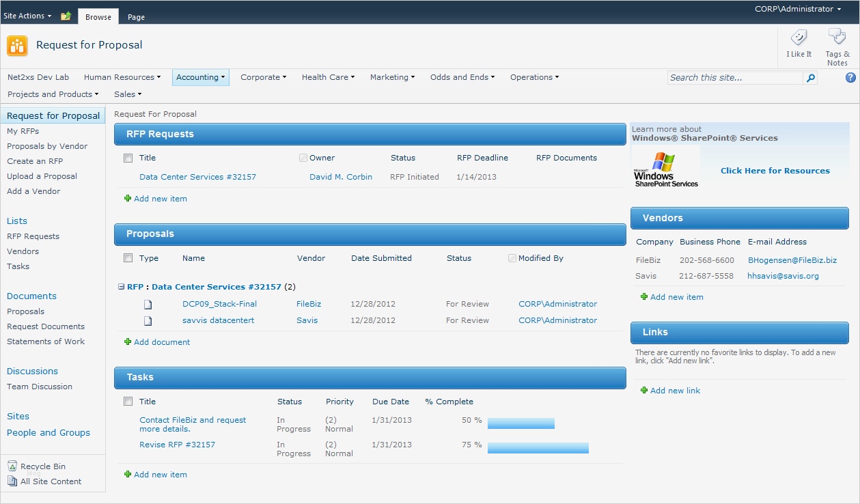The width and height of the screenshot is (860, 504).
Task: Open Create an RFP sidebar link
Action: click(35, 161)
